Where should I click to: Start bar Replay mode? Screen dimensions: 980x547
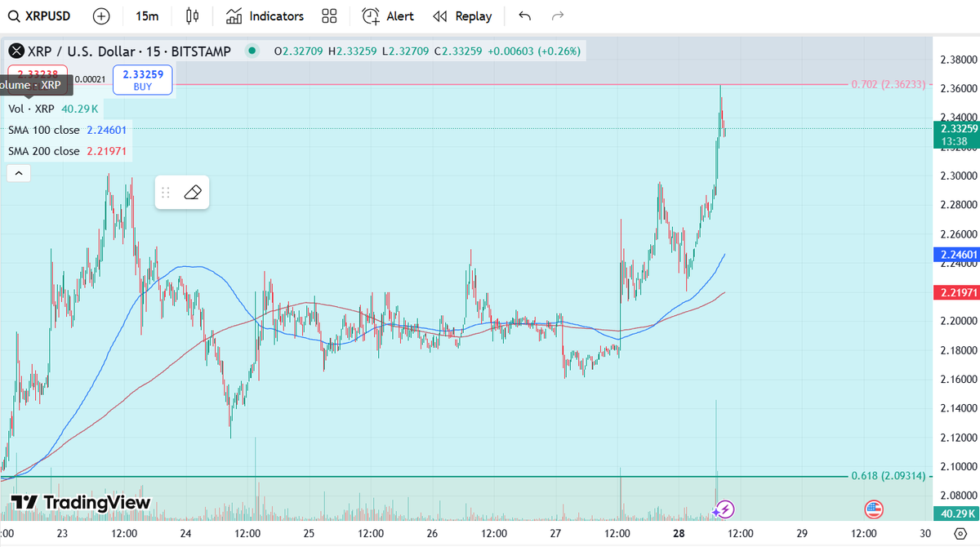462,16
